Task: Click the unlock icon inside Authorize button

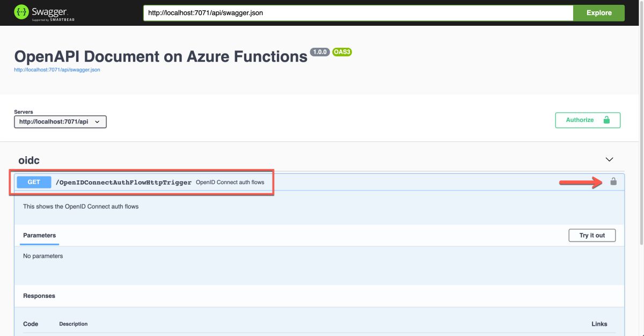Action: 606,120
